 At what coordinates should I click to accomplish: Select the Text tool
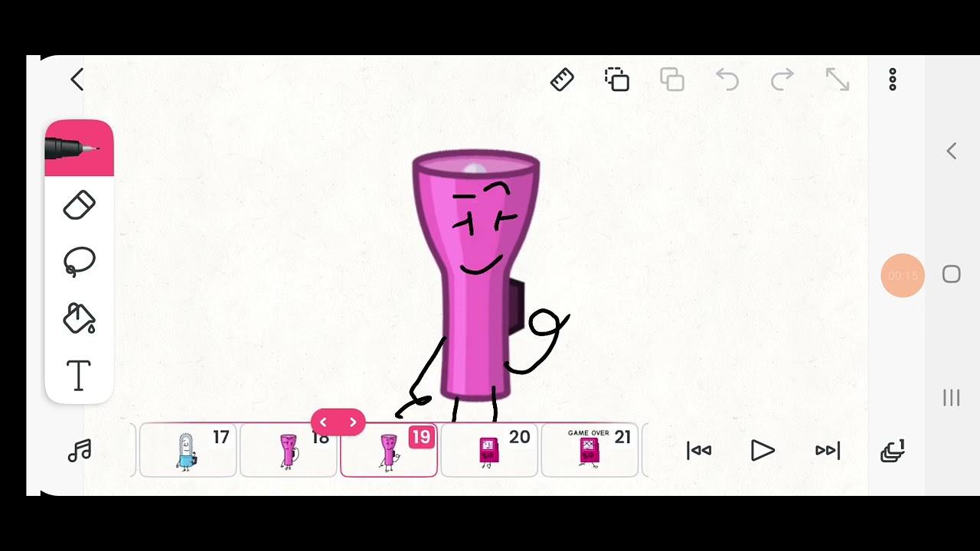[x=79, y=375]
